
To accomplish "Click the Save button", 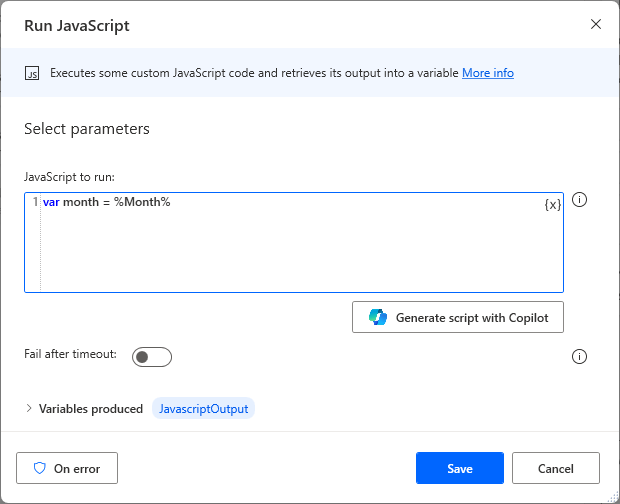I will coord(460,468).
